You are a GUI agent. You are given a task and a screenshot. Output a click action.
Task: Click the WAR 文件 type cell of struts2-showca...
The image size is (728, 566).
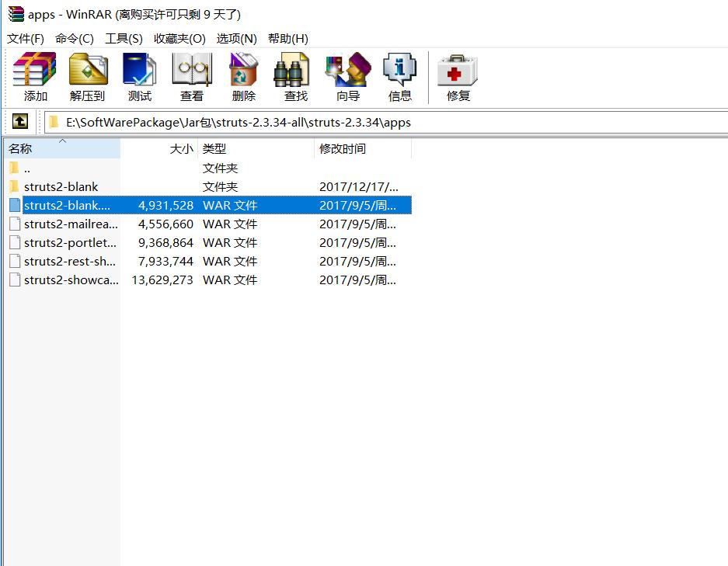230,280
